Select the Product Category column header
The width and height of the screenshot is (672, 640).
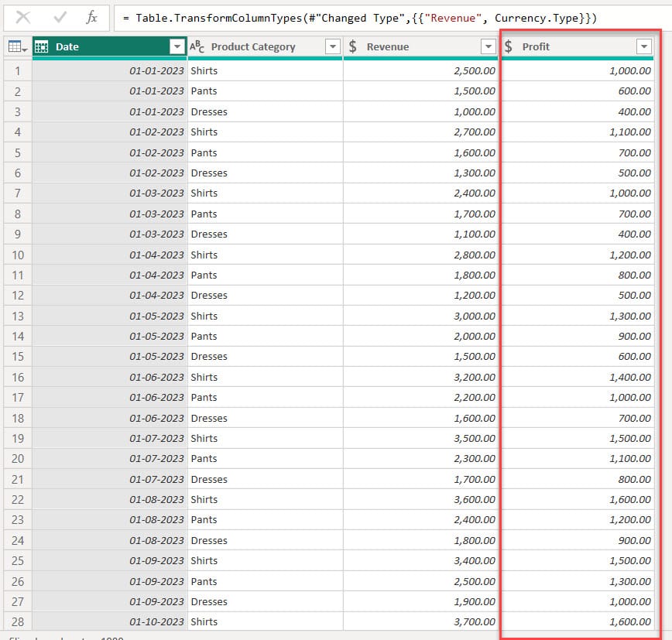point(266,46)
